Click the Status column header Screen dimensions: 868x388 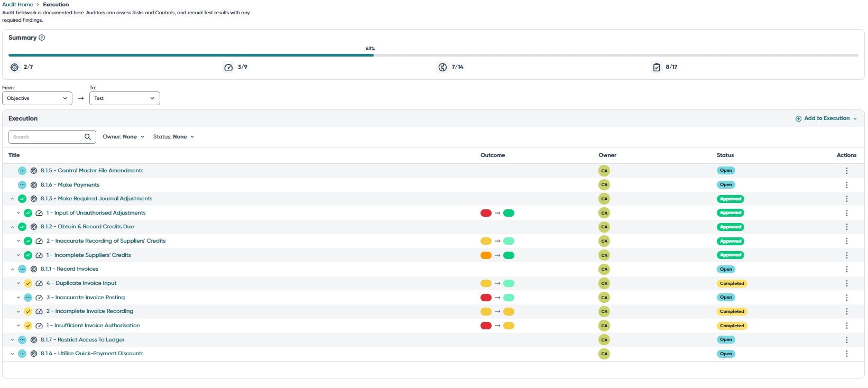click(x=725, y=155)
